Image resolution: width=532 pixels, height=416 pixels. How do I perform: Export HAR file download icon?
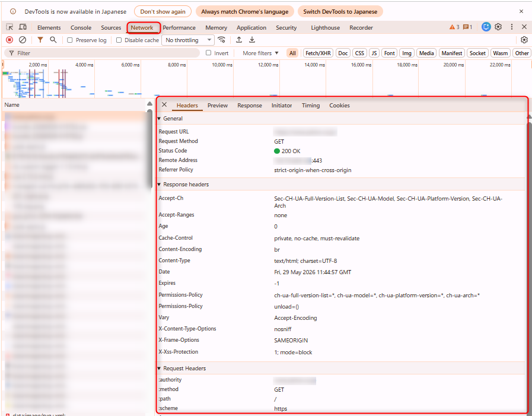coord(252,40)
